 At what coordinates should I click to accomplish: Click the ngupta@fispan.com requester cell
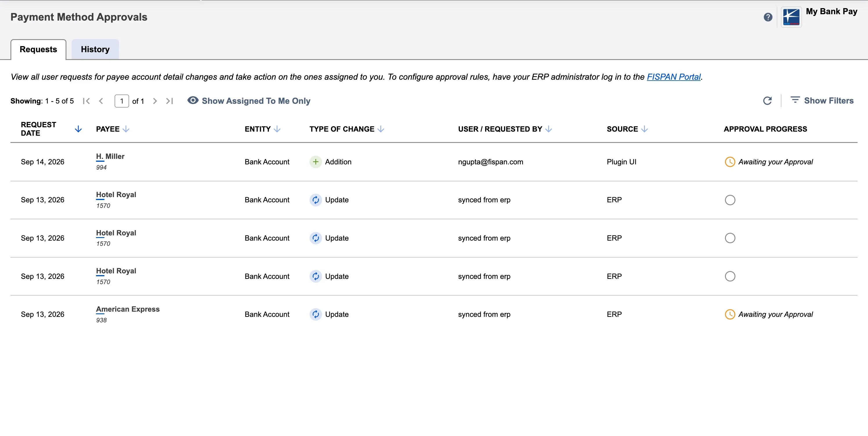[x=490, y=162]
